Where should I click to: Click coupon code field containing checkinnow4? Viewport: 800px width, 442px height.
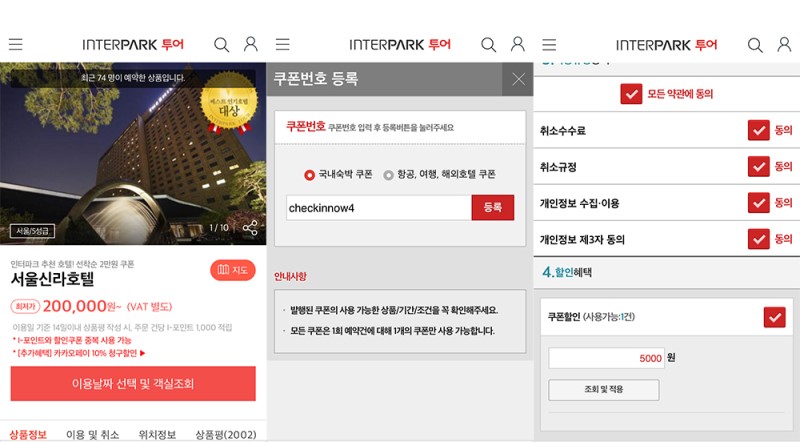point(379,208)
